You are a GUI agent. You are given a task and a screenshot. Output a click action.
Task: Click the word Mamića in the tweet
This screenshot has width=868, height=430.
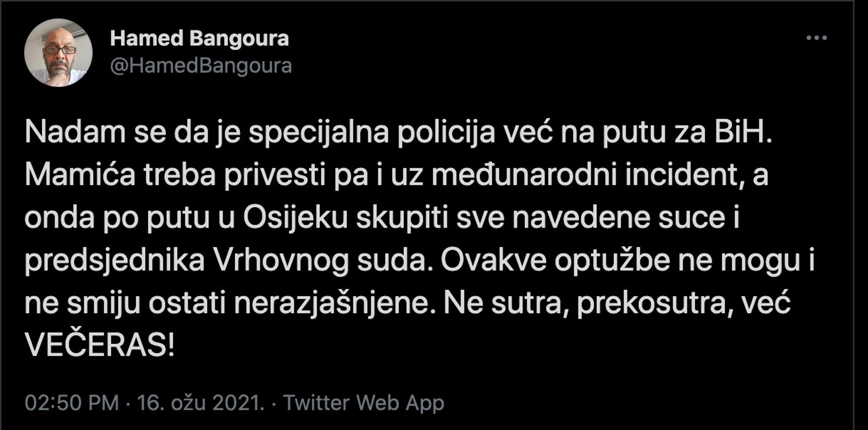[x=80, y=176]
